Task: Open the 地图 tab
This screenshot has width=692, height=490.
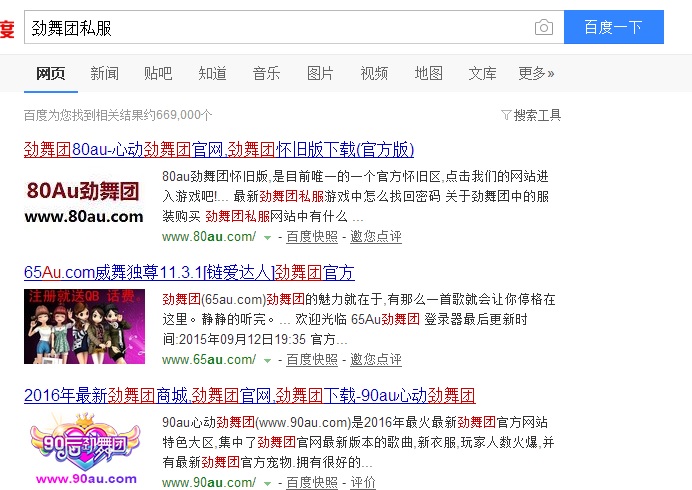Action: (x=429, y=73)
